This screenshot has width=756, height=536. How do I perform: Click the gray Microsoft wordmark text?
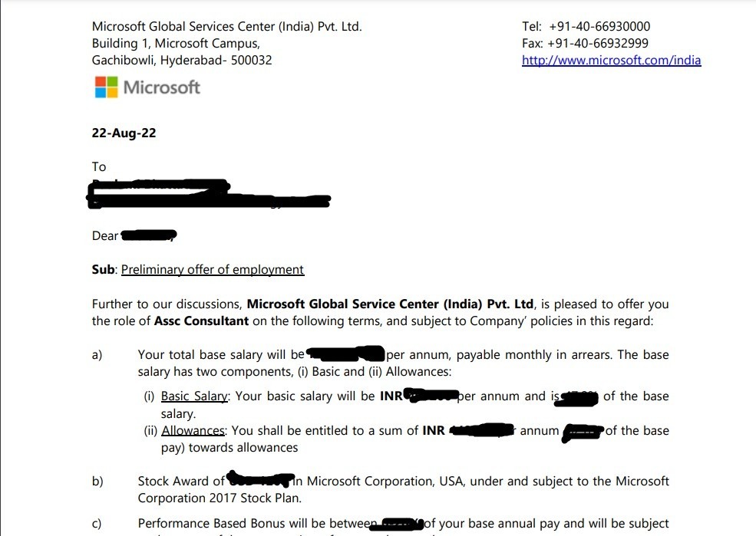pos(161,87)
